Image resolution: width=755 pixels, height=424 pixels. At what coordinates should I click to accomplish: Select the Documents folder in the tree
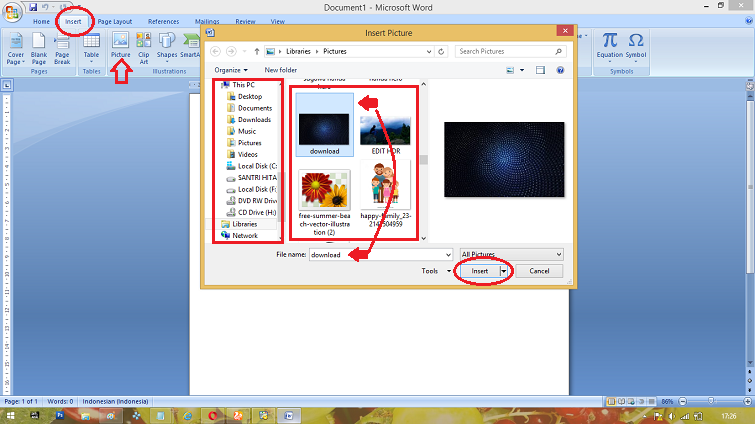[255, 108]
